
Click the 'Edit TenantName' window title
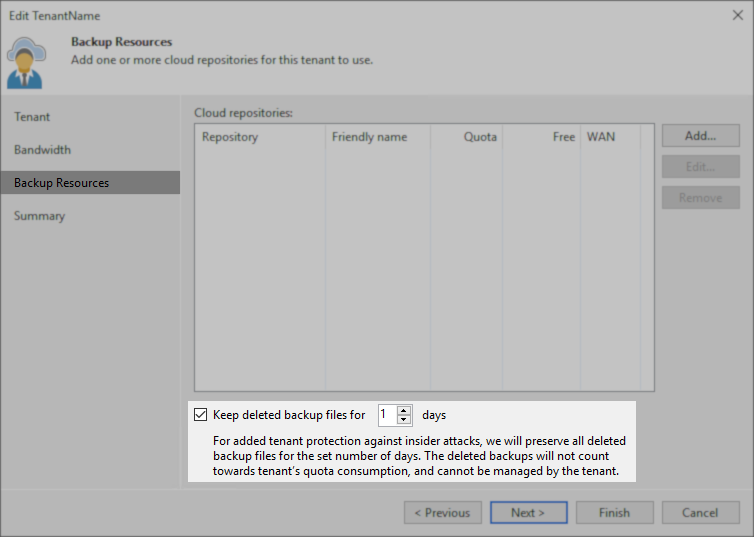click(x=54, y=16)
